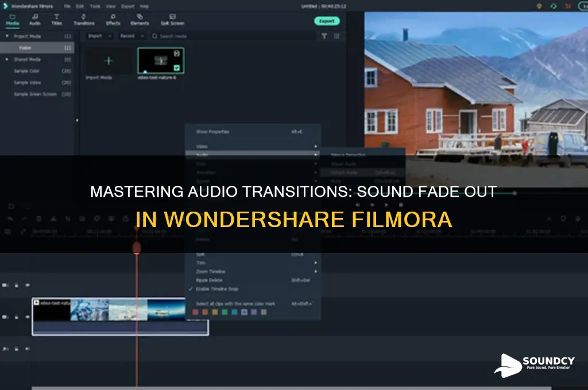The image size is (588, 390).
Task: Click the shopping cart icon
Action: tap(568, 6)
